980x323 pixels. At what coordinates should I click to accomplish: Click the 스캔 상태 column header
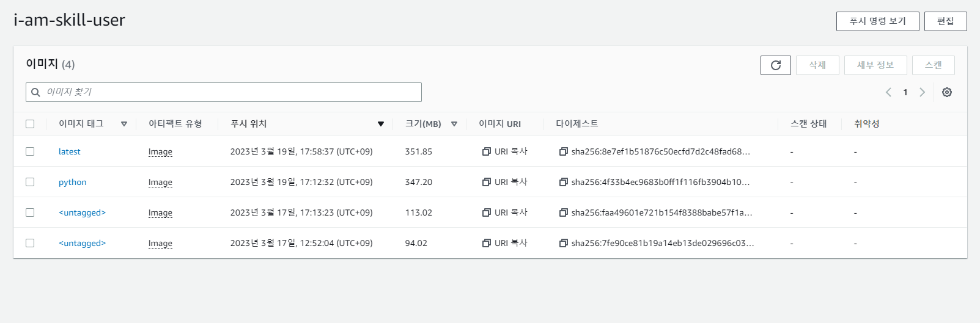point(809,124)
